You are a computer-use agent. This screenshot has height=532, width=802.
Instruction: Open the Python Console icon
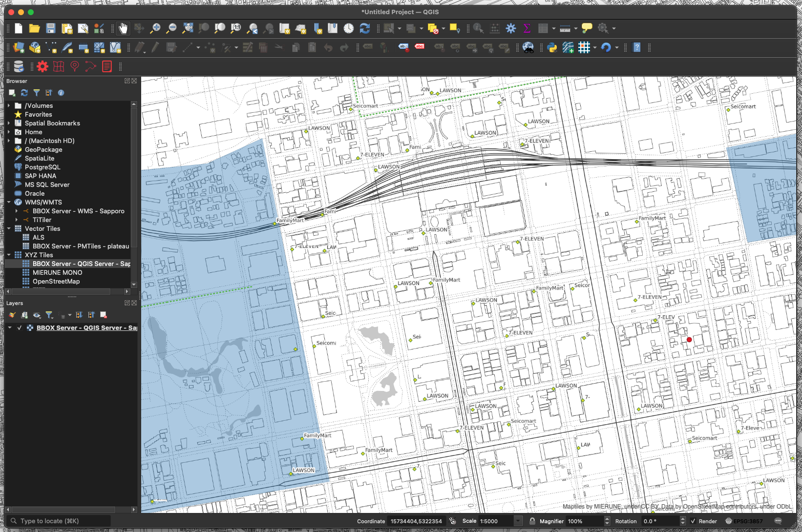pyautogui.click(x=552, y=47)
